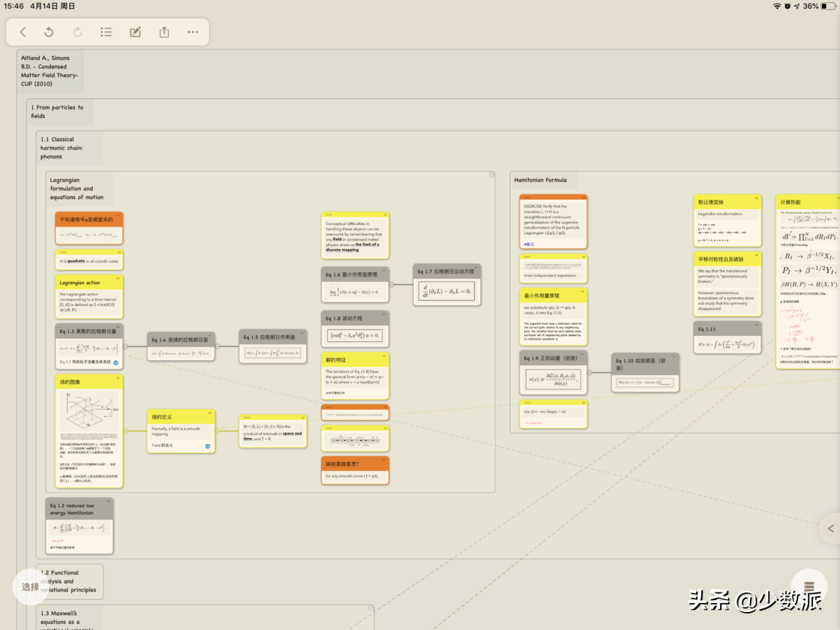Open the 最小作用量原理 yellow card in Hamiltonian
This screenshot has height=630, width=840.
point(553,317)
